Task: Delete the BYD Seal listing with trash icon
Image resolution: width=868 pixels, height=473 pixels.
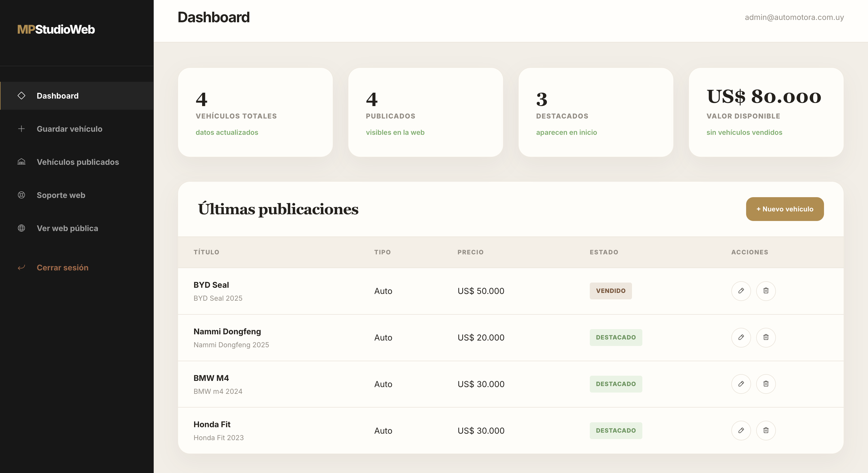Action: click(x=766, y=291)
